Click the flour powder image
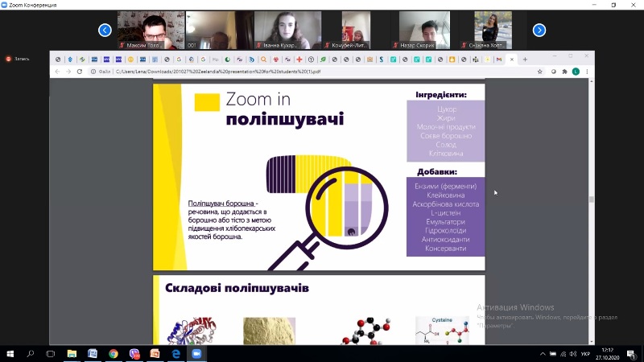644x362 pixels. (269, 331)
